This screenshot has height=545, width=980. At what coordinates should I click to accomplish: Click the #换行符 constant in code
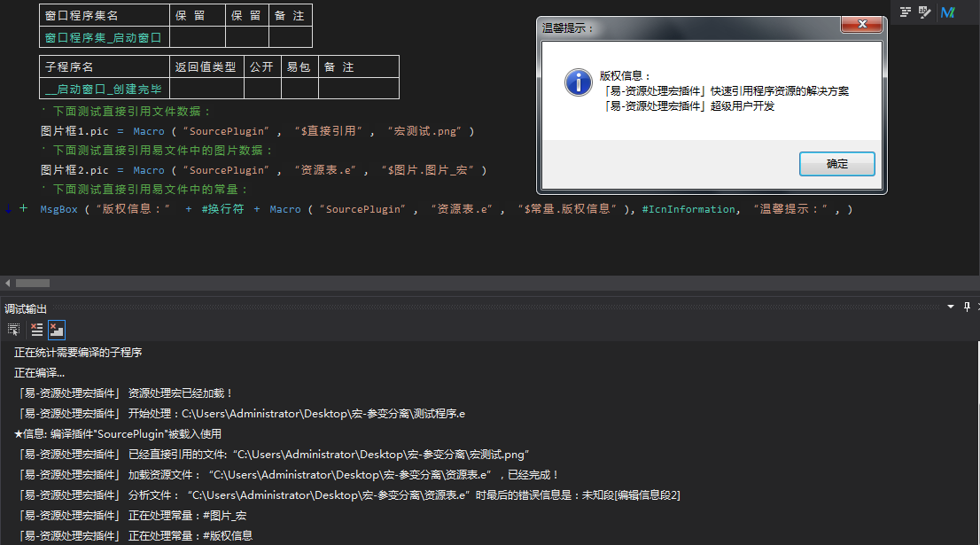[222, 209]
